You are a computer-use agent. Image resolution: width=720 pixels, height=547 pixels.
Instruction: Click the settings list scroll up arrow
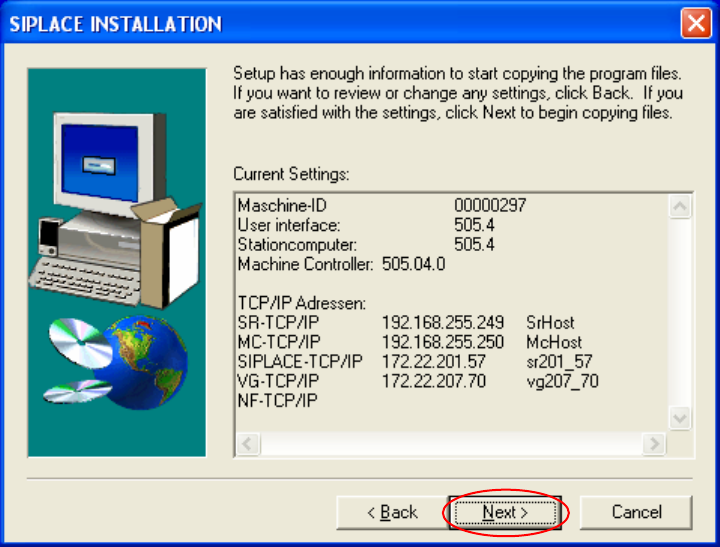coord(680,206)
